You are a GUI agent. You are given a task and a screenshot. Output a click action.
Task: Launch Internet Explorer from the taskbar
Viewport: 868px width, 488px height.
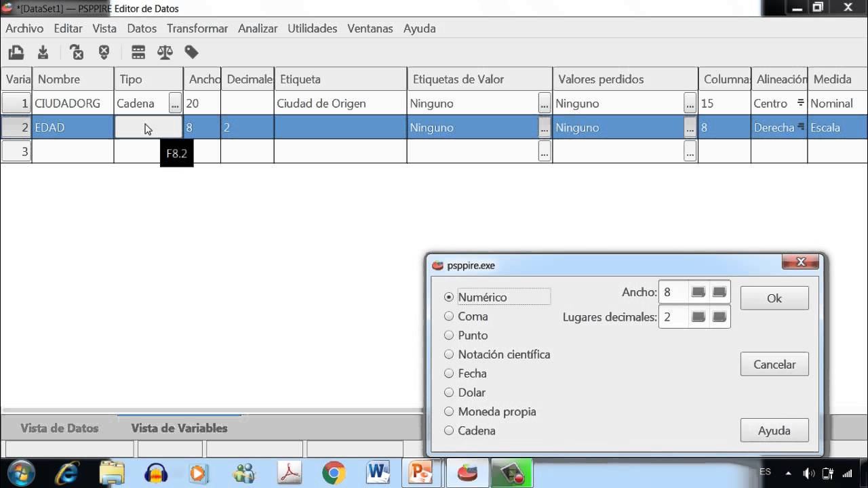[x=67, y=472]
